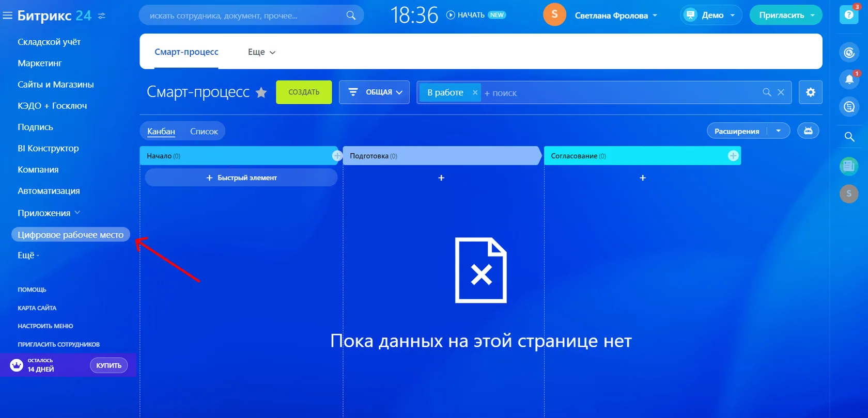Click the search magnifier icon in the right panel
Viewport: 868px width, 418px height.
849,137
